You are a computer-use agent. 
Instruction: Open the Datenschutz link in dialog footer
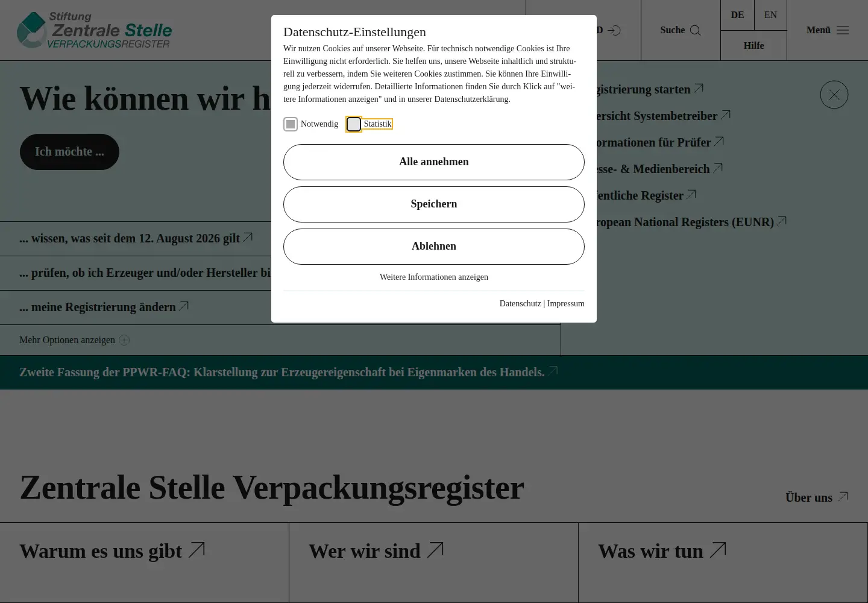pyautogui.click(x=520, y=304)
